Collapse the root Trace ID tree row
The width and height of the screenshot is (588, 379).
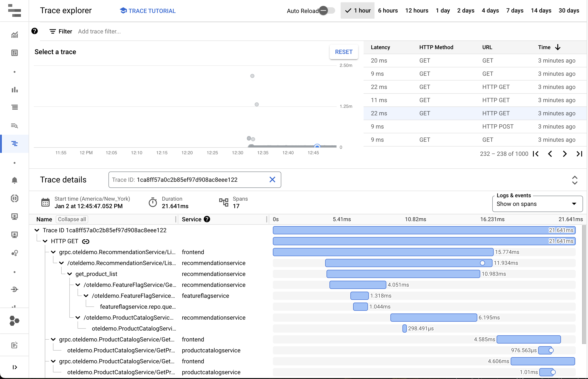(x=37, y=230)
